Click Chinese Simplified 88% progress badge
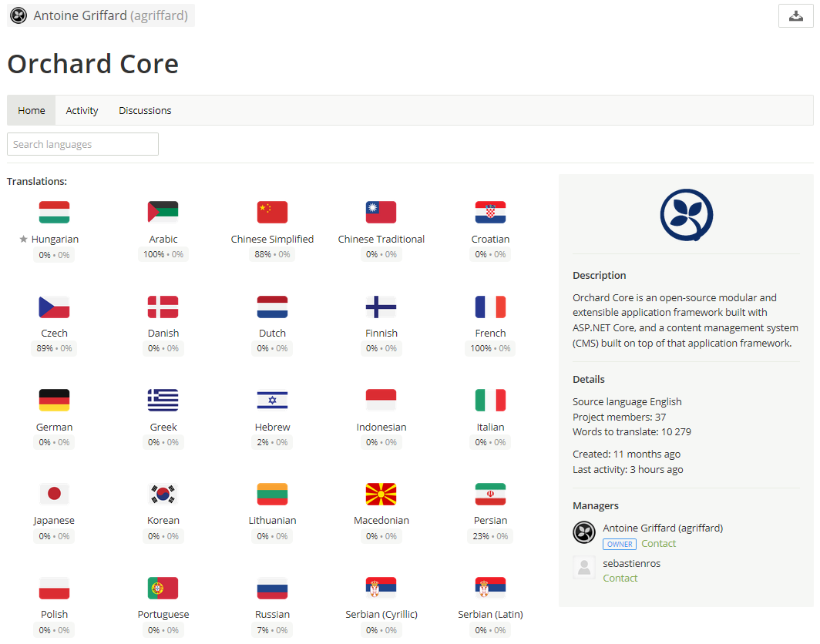The width and height of the screenshot is (820, 644). pyautogui.click(x=273, y=254)
